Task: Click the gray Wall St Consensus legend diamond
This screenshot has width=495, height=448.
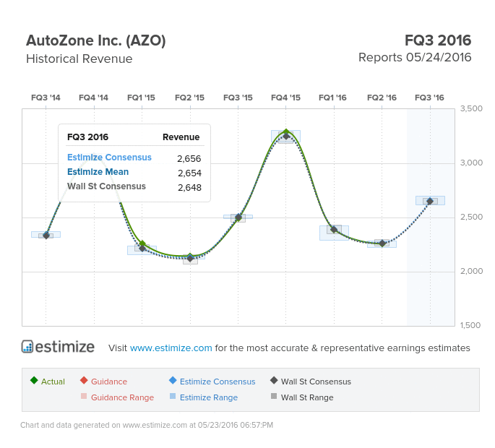Action: (x=274, y=380)
